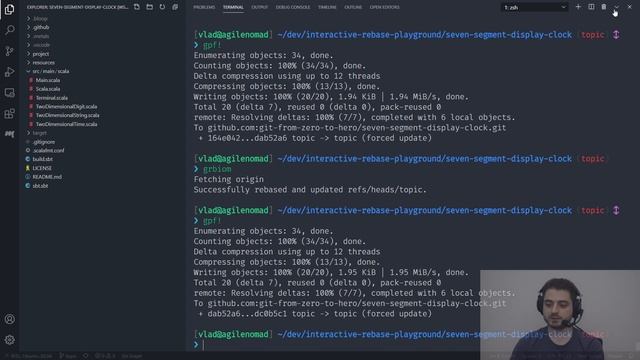This screenshot has width=640, height=360.
Task: Open the Open Editors tab
Action: (384, 7)
